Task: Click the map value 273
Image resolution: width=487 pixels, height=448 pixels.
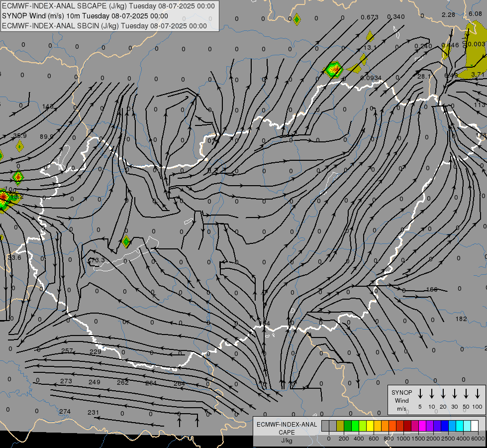Action: 66,381
